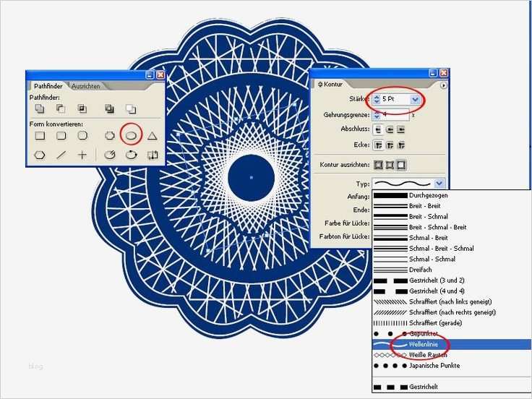Apply the Exclude Overlap pathfinder operation
The image size is (532, 399).
click(x=109, y=109)
